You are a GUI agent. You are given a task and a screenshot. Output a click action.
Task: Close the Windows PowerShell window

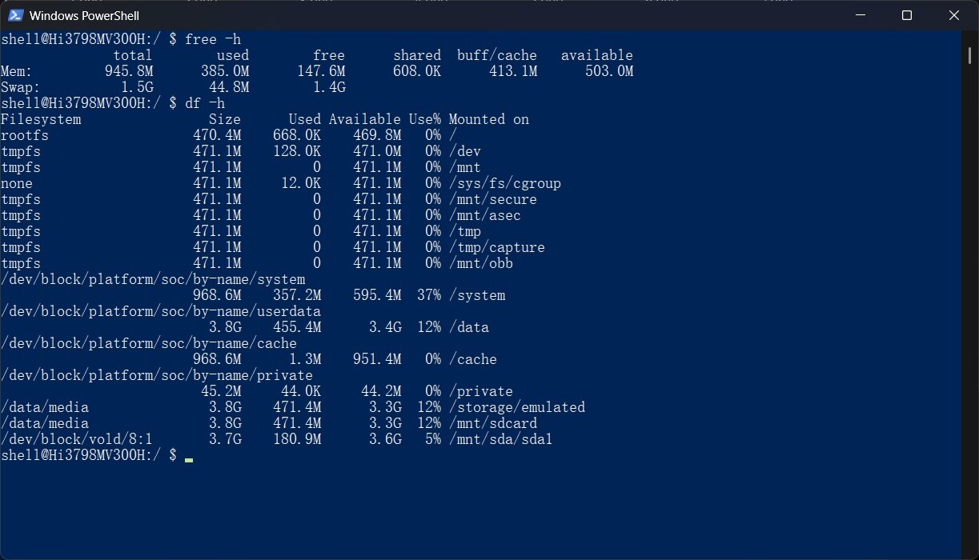pos(954,15)
